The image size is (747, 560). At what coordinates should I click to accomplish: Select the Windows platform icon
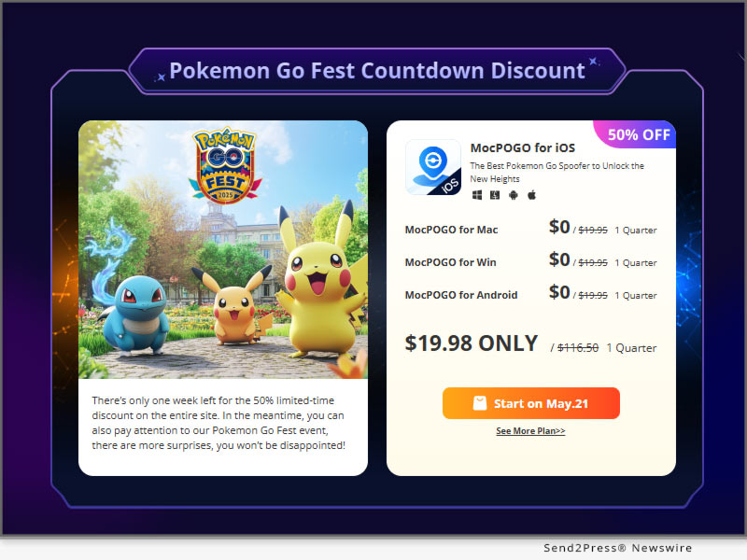point(477,195)
